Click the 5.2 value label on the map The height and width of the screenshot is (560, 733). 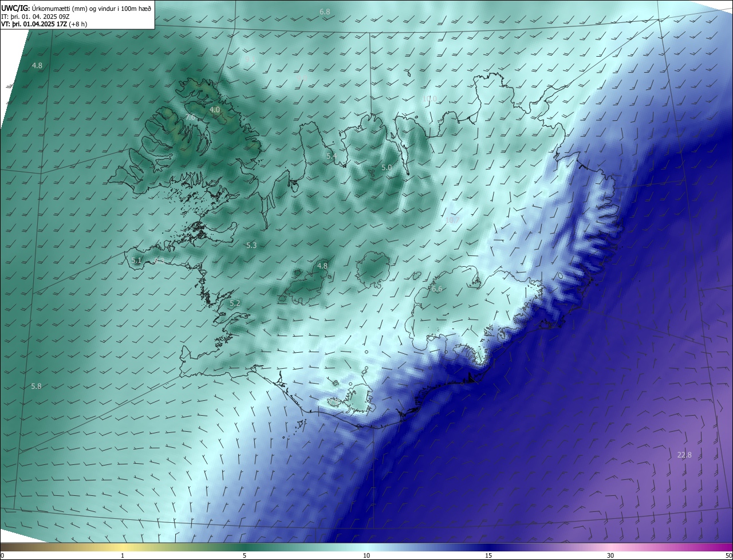click(x=235, y=303)
